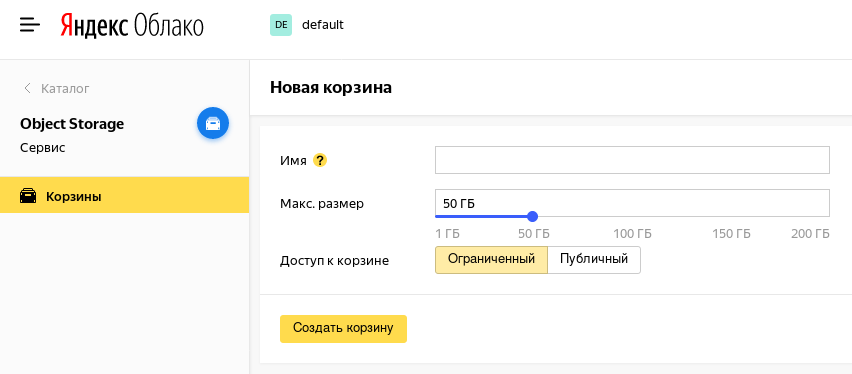Select Публичный bucket access
Viewport: 852px width, 374px height.
[x=594, y=259]
